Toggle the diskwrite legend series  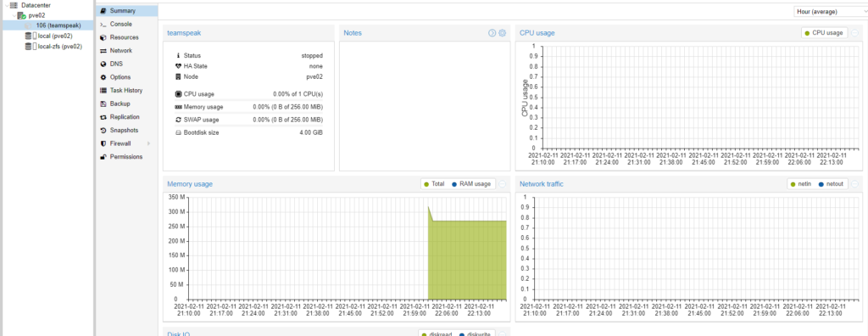click(475, 334)
